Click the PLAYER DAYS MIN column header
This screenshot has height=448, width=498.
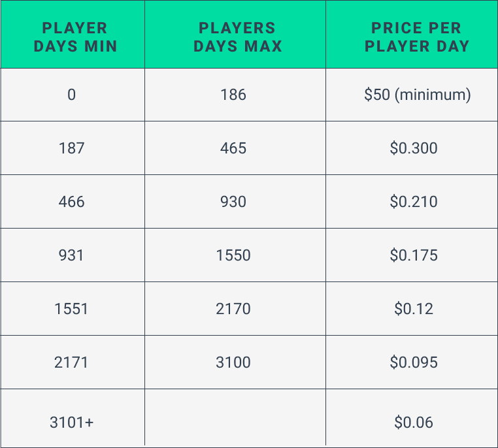click(x=73, y=34)
